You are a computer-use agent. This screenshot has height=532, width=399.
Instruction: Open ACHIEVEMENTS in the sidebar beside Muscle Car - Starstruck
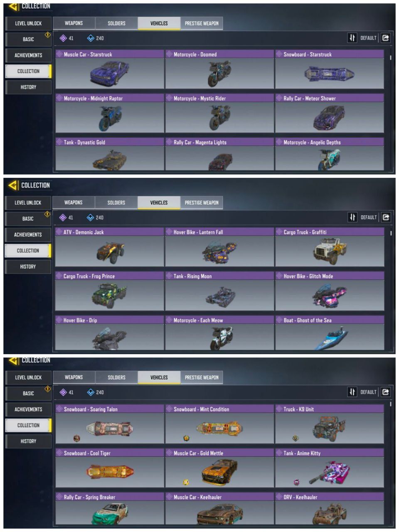pos(28,55)
